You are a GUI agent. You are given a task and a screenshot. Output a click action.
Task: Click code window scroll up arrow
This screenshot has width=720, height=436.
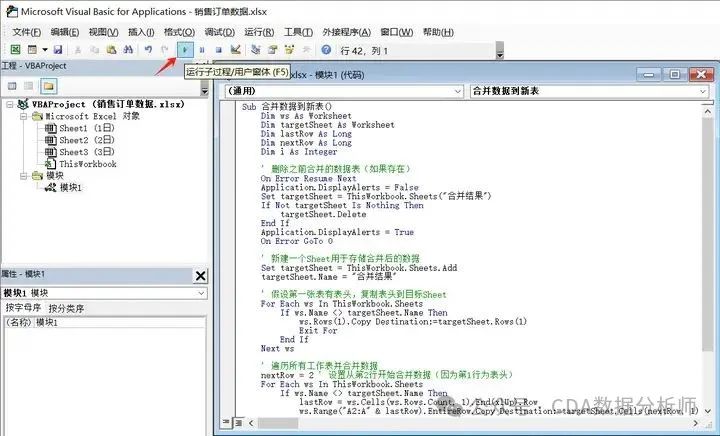(708, 112)
